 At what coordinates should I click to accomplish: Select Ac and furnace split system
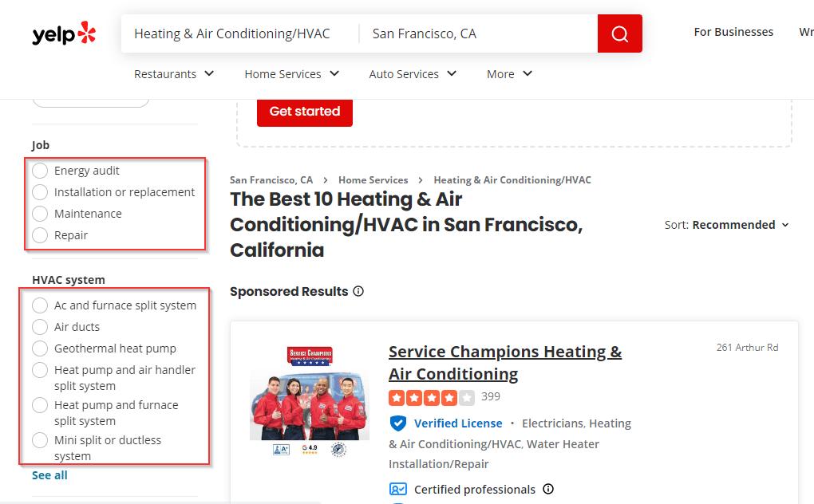coord(40,305)
